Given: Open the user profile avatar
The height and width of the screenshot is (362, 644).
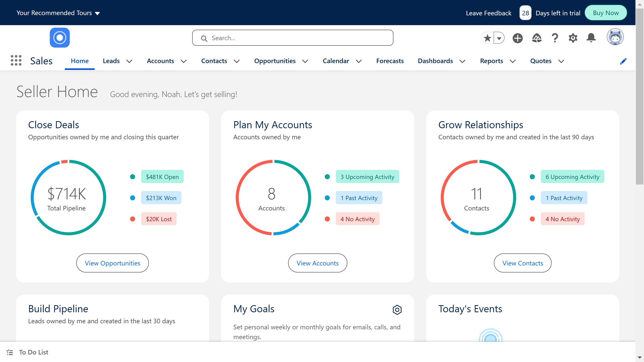Looking at the screenshot, I should pos(615,37).
